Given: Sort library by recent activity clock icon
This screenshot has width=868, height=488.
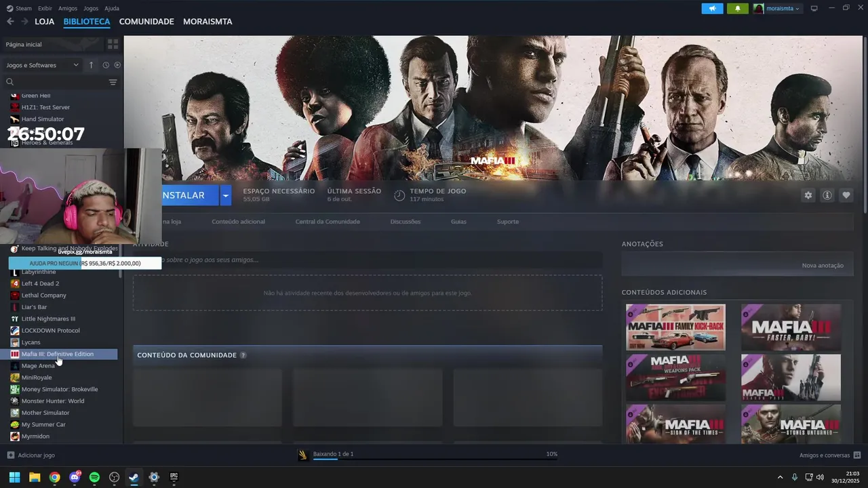Looking at the screenshot, I should coord(106,65).
